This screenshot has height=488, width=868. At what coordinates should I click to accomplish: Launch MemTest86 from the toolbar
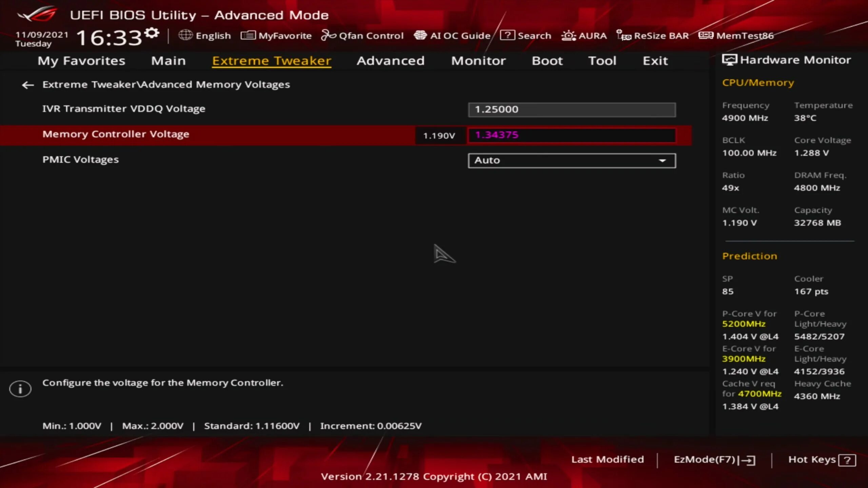pos(736,36)
